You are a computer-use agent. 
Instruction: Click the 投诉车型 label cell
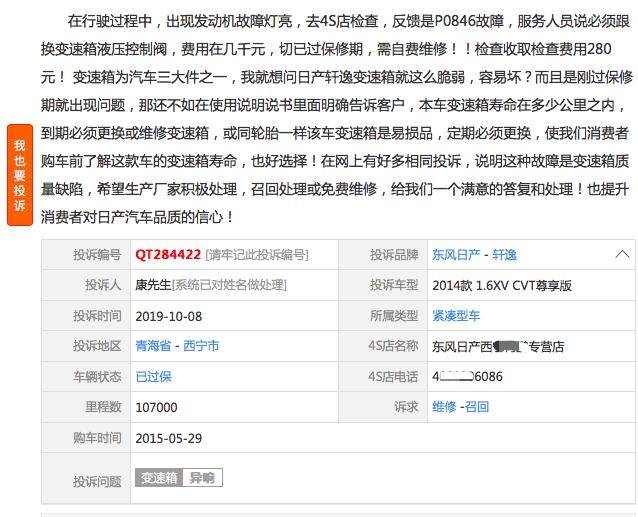(x=383, y=285)
